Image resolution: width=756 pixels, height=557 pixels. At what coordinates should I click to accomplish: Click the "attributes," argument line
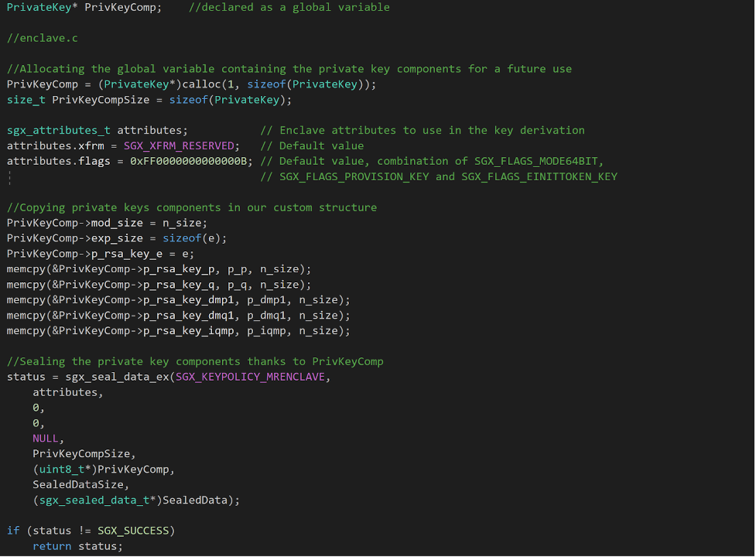[68, 393]
